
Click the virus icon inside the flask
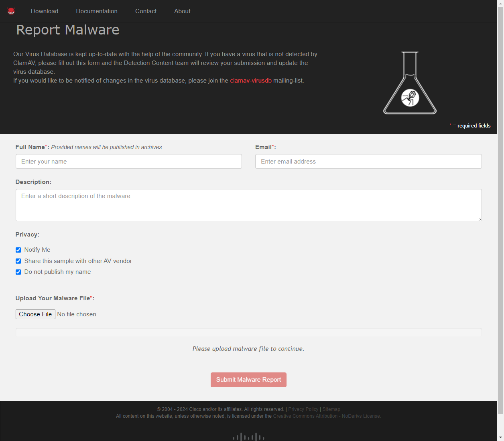click(410, 98)
